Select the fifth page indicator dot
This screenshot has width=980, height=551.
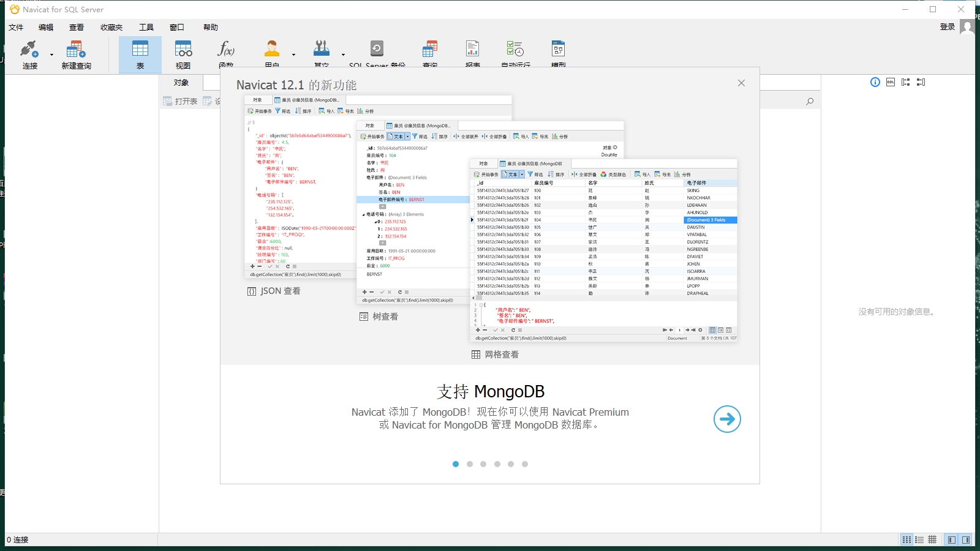(511, 464)
